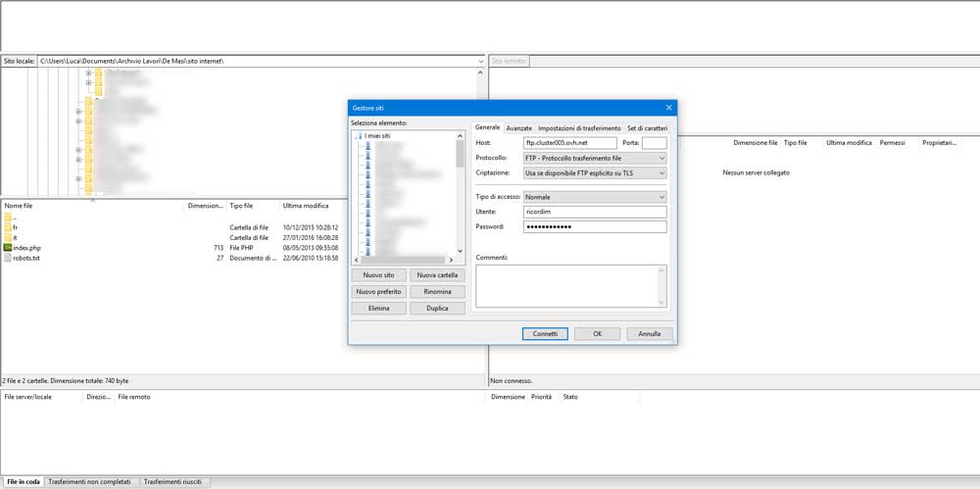Viewport: 980px width, 489px height.
Task: Close the Gestore siti dialog
Action: coord(668,108)
